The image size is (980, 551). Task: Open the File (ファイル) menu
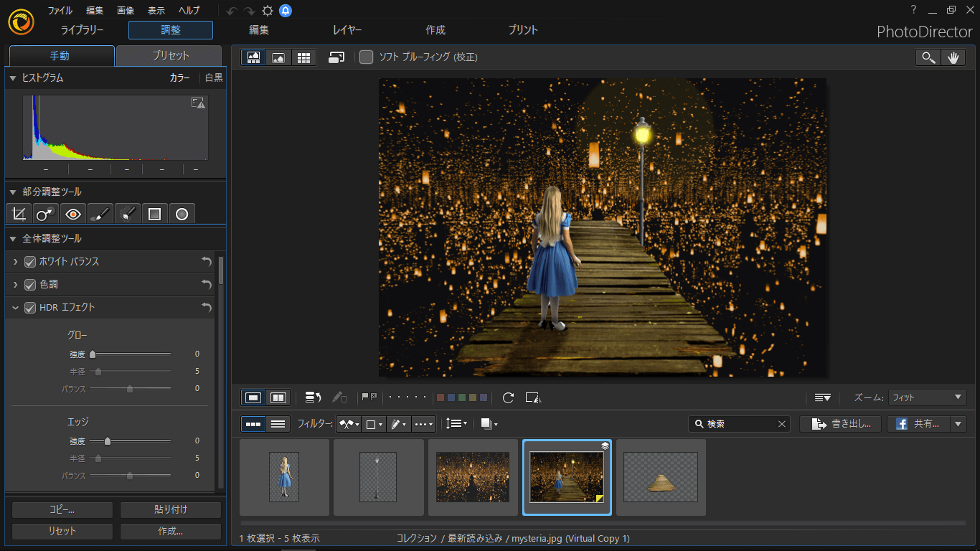pyautogui.click(x=60, y=11)
